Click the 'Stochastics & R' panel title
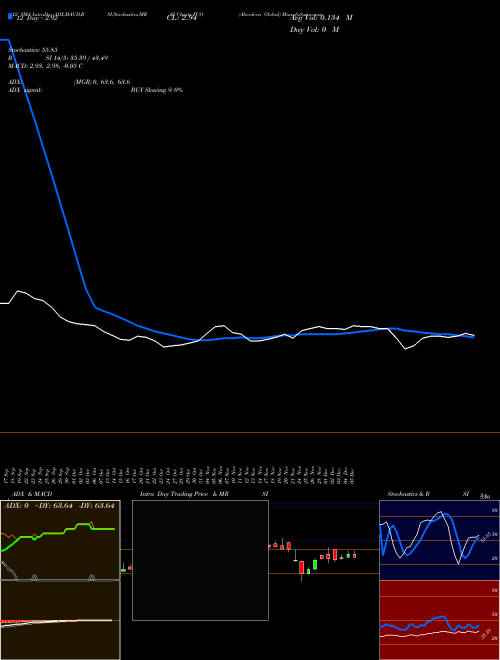 [408, 494]
